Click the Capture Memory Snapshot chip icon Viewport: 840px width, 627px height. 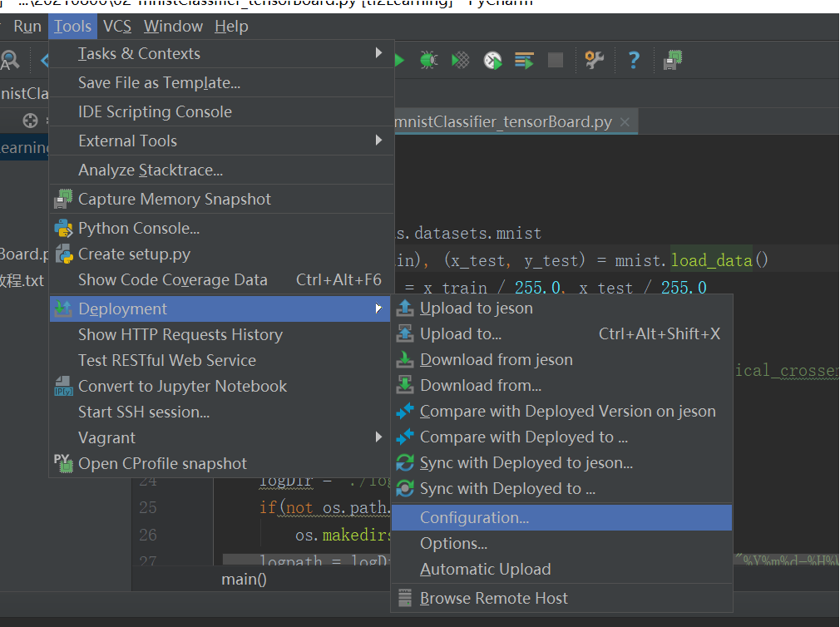[x=63, y=199]
